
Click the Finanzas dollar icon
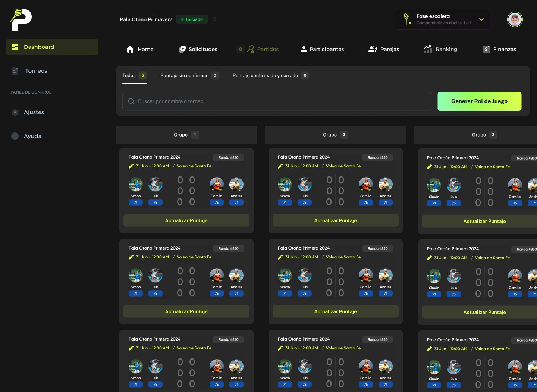click(486, 49)
